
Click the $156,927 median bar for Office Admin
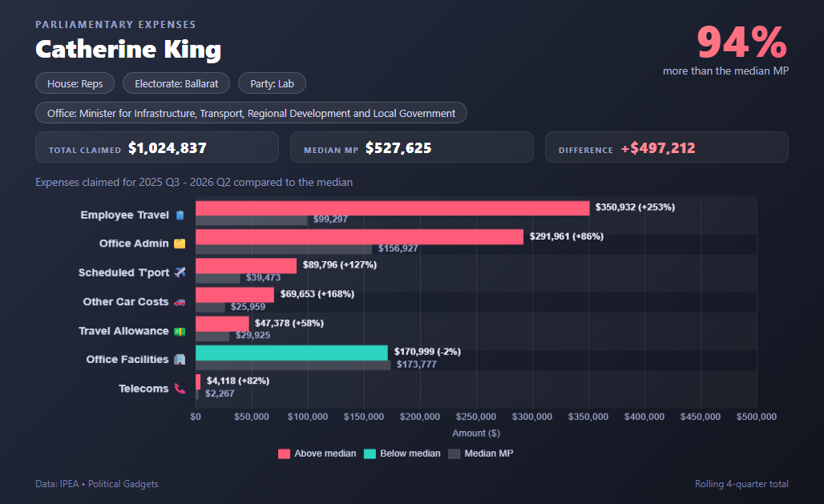(x=284, y=249)
